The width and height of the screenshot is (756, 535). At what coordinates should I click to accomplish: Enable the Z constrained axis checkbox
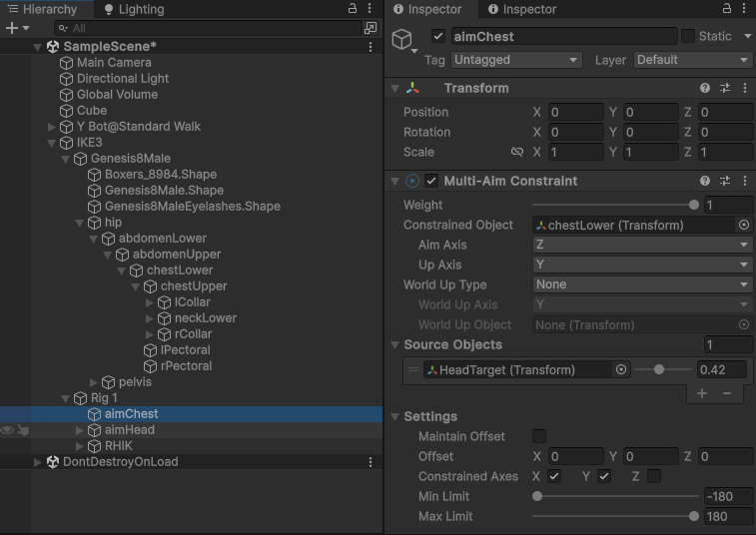click(654, 476)
